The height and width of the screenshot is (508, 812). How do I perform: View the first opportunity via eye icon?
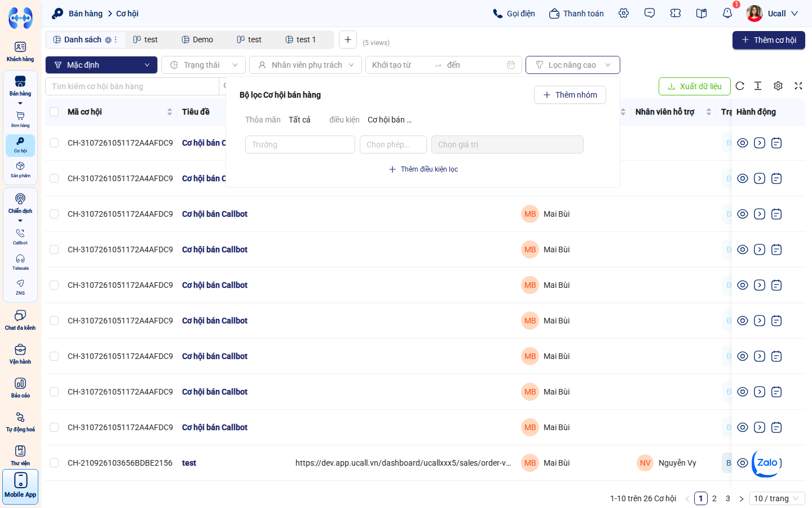[x=743, y=143]
